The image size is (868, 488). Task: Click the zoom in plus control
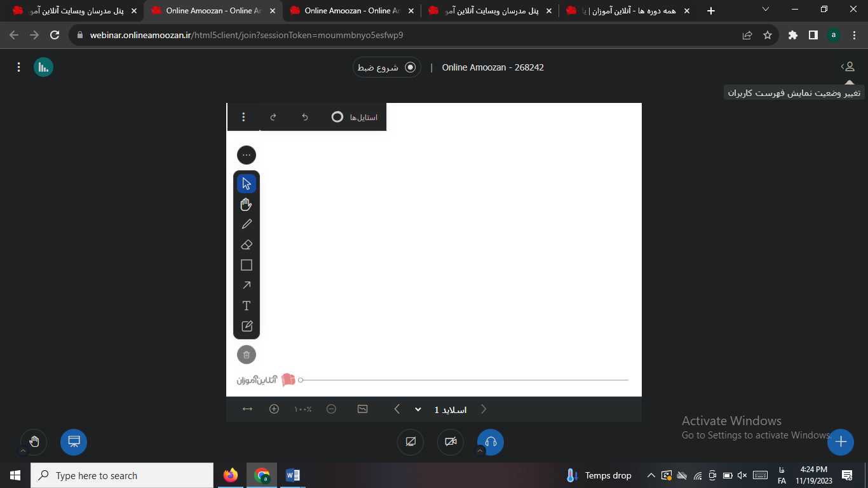coord(274,409)
